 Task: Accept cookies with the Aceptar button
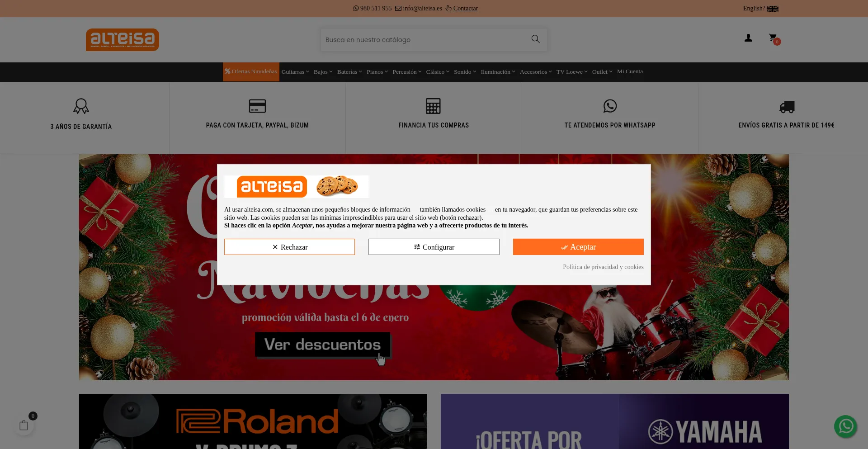(x=578, y=247)
